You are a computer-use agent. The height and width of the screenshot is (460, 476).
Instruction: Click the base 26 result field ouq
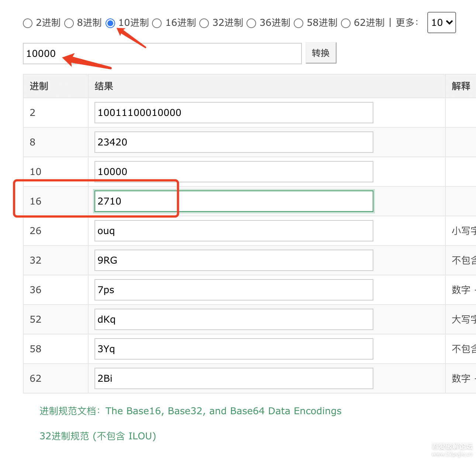[234, 231]
